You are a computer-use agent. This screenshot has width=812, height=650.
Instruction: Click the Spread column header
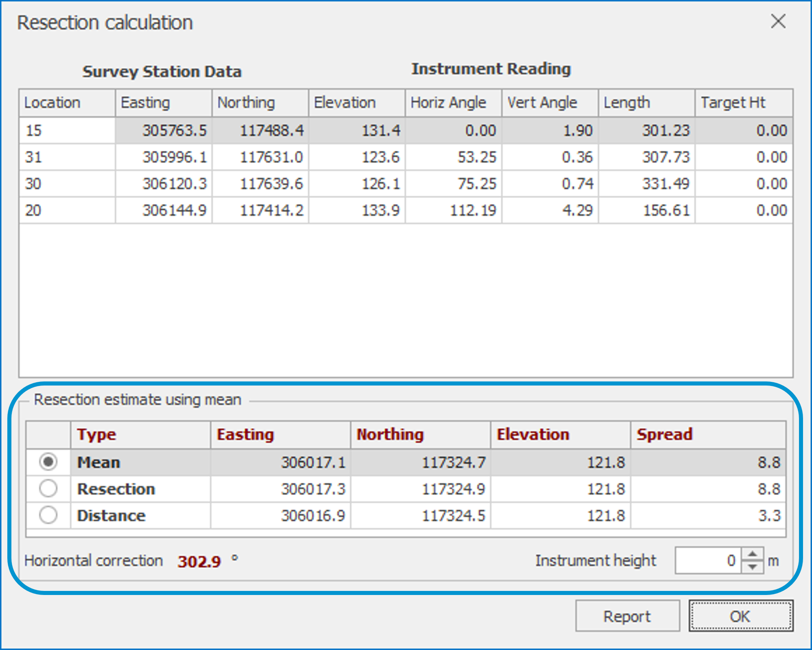708,434
